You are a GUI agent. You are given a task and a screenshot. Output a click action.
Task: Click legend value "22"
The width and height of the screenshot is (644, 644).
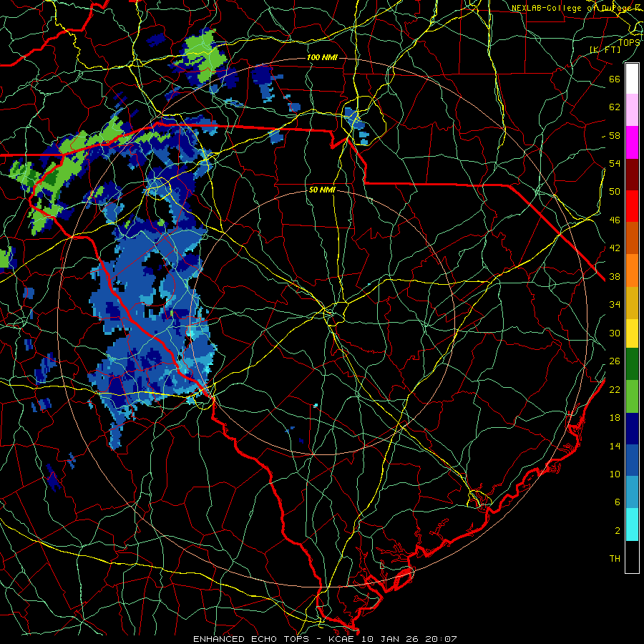pyautogui.click(x=615, y=389)
